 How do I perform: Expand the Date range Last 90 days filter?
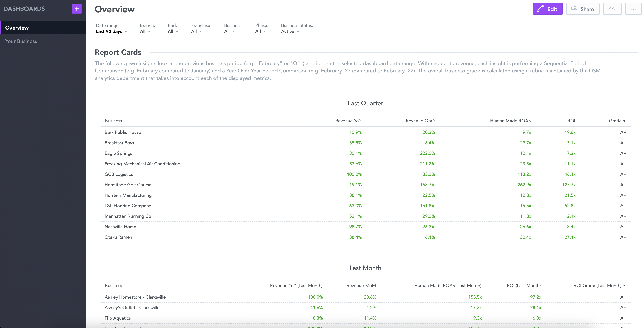pos(112,32)
